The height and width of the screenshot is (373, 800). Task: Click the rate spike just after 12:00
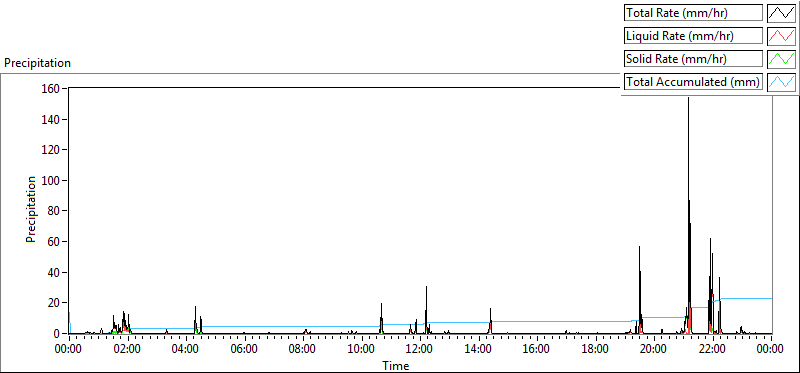coord(426,309)
